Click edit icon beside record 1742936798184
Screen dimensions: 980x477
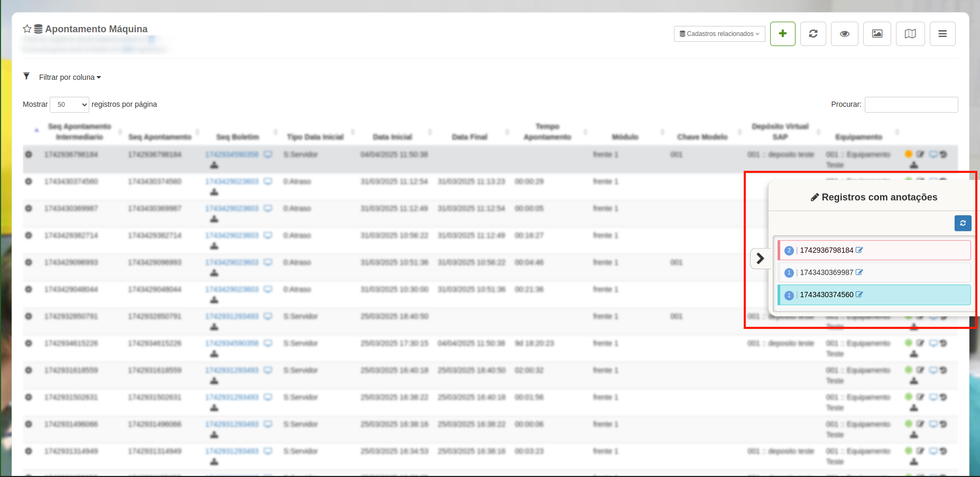pyautogui.click(x=859, y=250)
